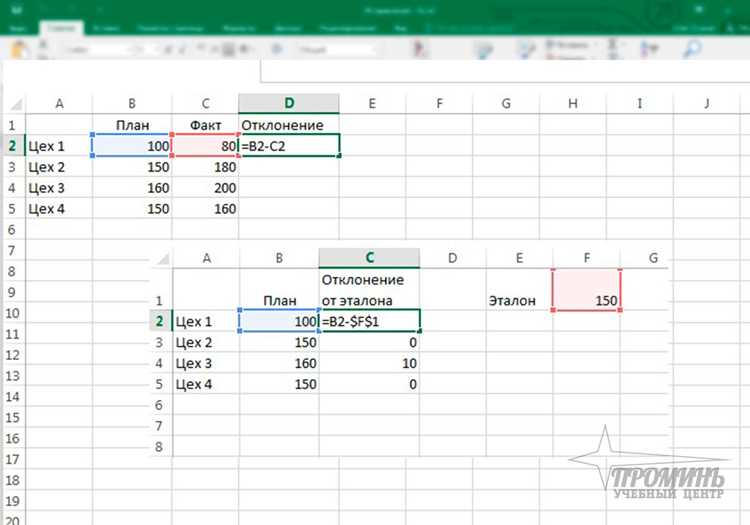Screen dimensions: 750x525
Task: Open the Format as Table gallery
Action: click(x=484, y=49)
